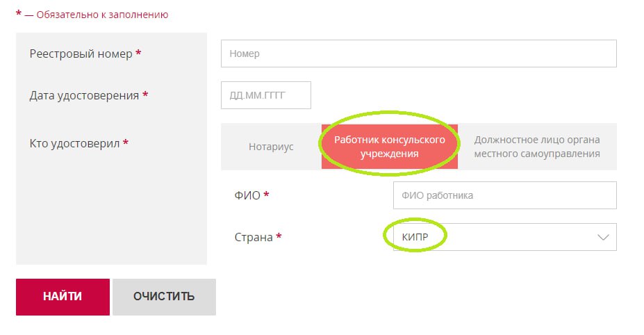Viewport: 644px width, 335px height.
Task: Click the ФИО работника text field
Action: pos(504,195)
